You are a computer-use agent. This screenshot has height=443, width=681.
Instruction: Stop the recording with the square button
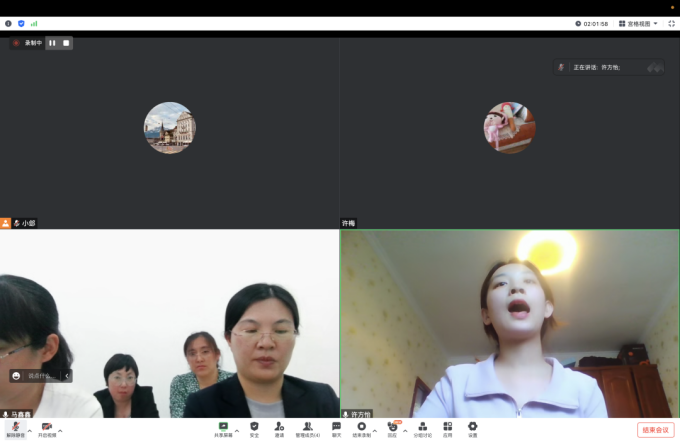[x=66, y=43]
